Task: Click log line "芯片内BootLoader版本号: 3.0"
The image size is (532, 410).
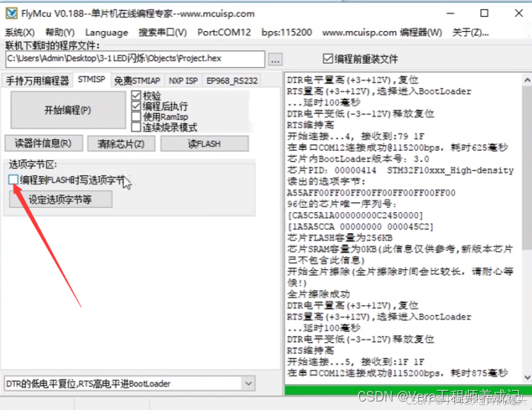Action: (358, 159)
